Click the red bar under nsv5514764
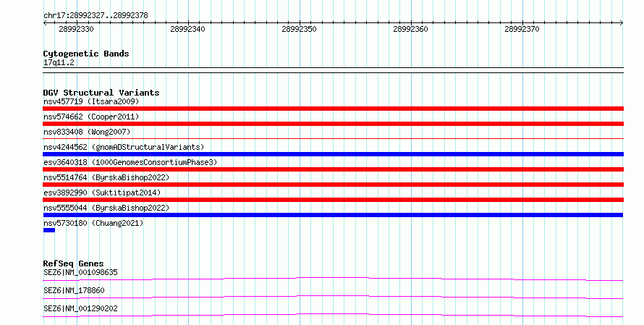The width and height of the screenshot is (644, 325). (333, 185)
